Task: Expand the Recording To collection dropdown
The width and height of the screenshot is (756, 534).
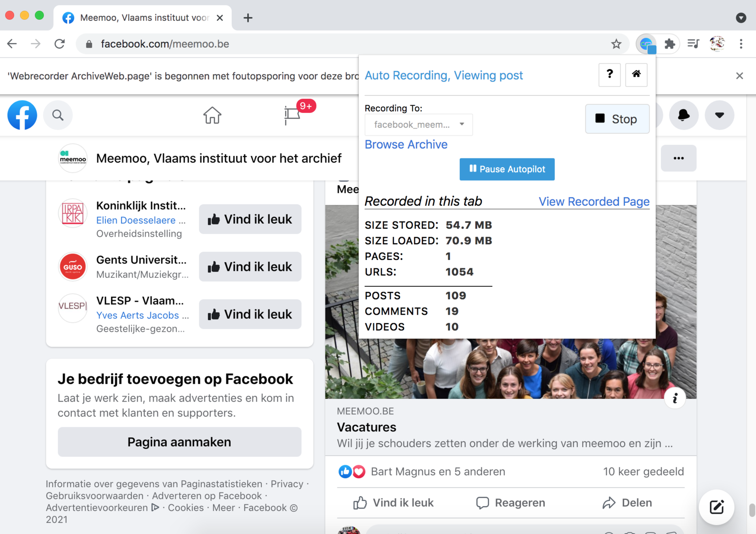Action: 418,125
